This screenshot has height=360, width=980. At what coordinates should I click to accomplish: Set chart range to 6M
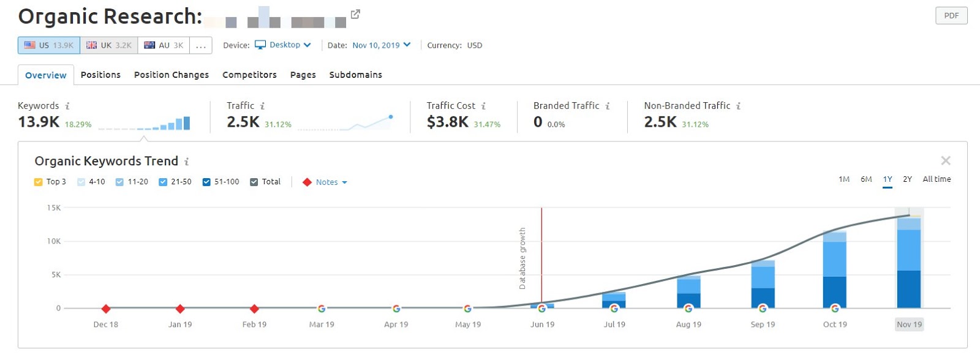(x=866, y=179)
